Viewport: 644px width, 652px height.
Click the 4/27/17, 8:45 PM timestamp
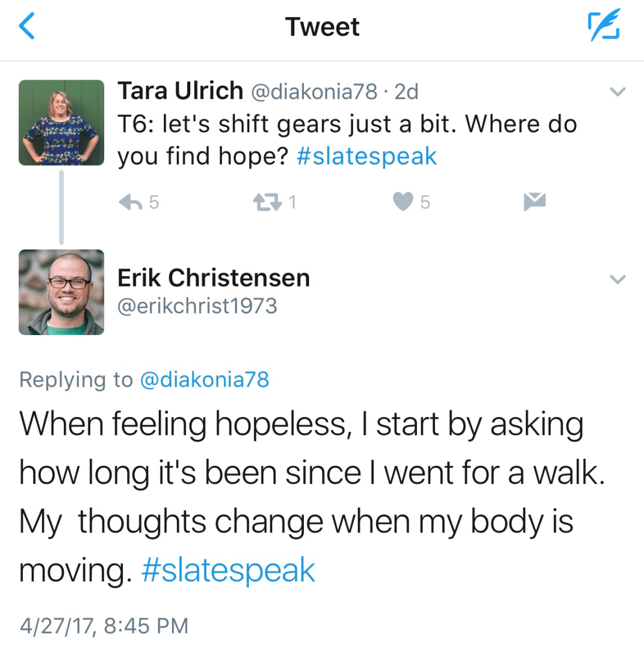coord(104,626)
